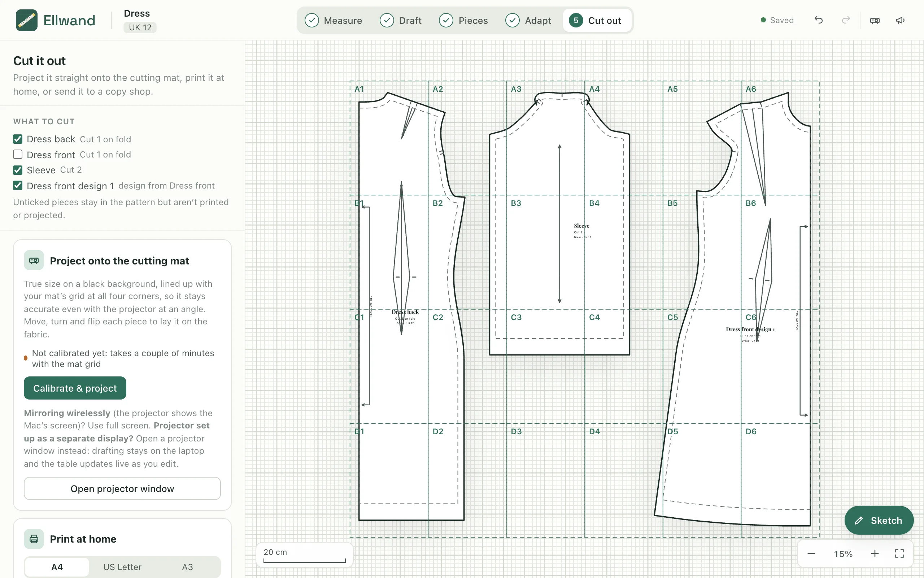Click the Saved status indicator
The image size is (924, 578).
[777, 20]
